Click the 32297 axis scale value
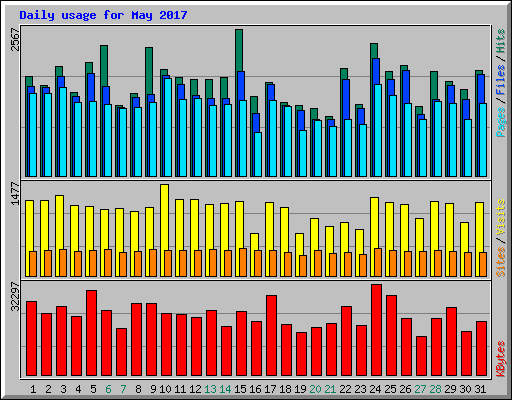This screenshot has width=512, height=400. 15,296
